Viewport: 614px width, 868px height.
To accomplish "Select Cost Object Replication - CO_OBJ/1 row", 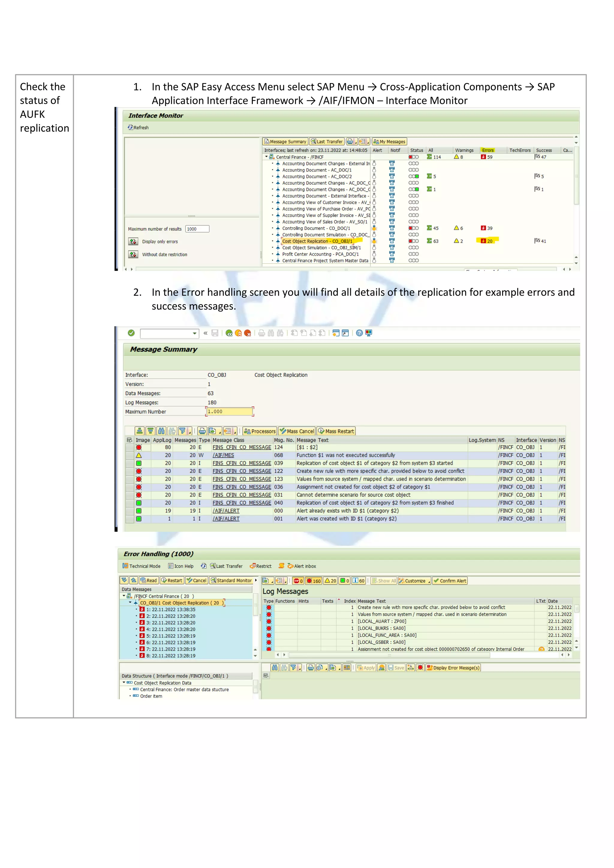I will coord(317,241).
